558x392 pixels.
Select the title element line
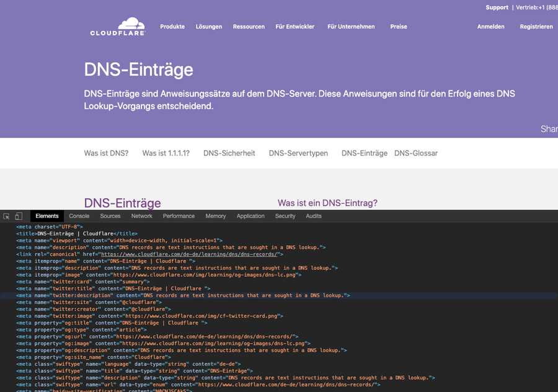pos(77,233)
